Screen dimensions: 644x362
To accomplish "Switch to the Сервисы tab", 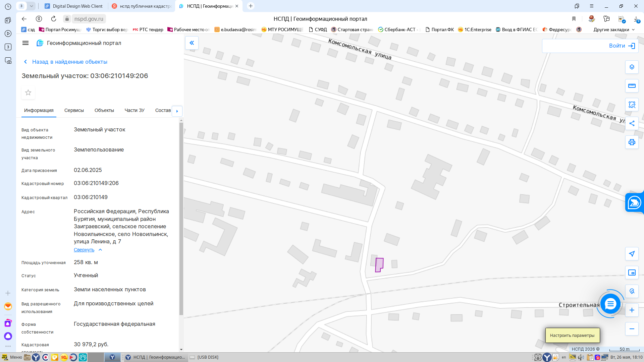I will pyautogui.click(x=74, y=110).
